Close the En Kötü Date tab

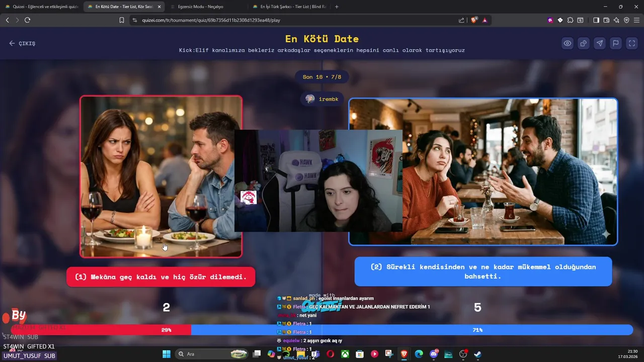point(159,7)
